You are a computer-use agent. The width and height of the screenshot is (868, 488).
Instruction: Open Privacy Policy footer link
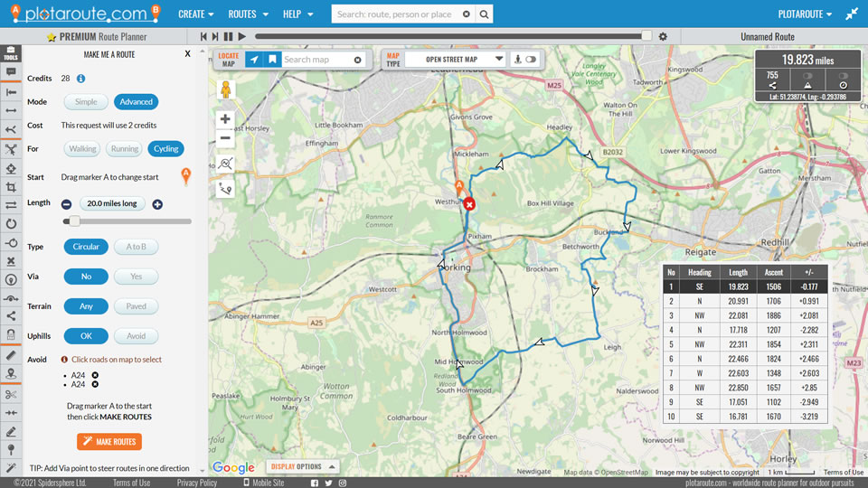coord(196,483)
